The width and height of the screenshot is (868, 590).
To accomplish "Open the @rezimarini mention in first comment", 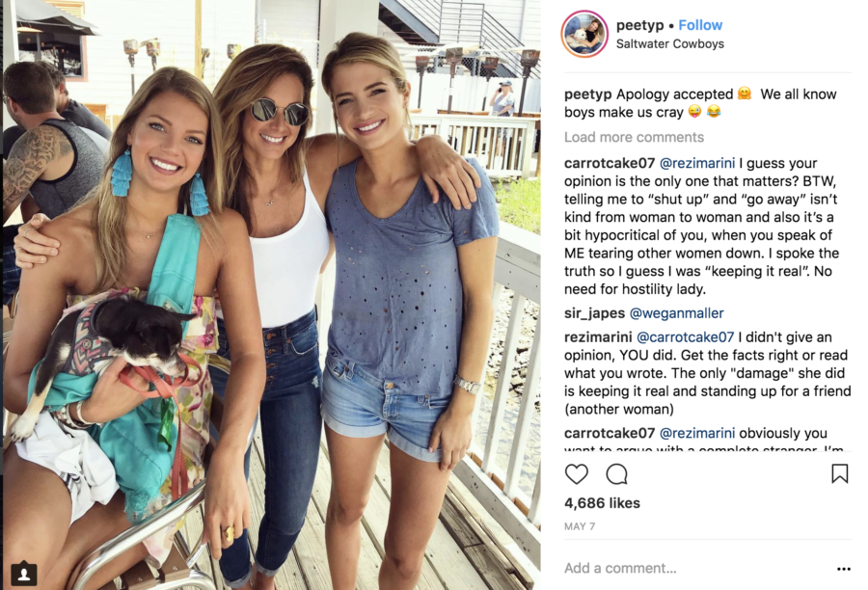I will 697,163.
